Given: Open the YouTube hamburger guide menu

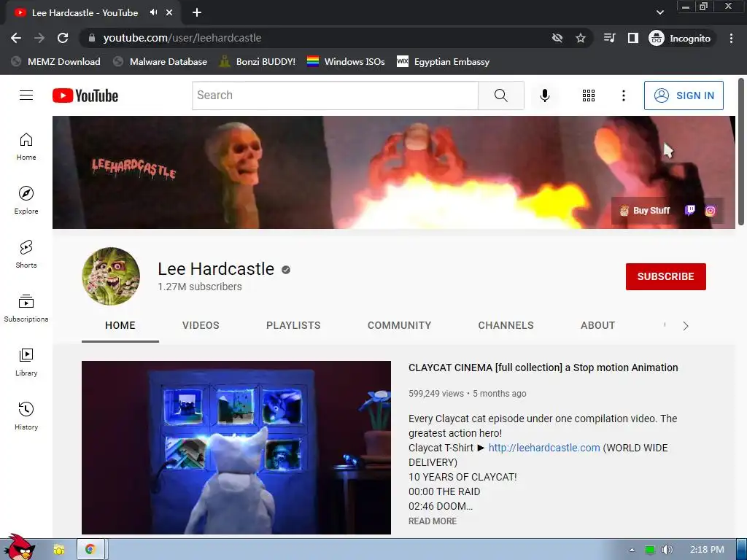Looking at the screenshot, I should pos(26,96).
